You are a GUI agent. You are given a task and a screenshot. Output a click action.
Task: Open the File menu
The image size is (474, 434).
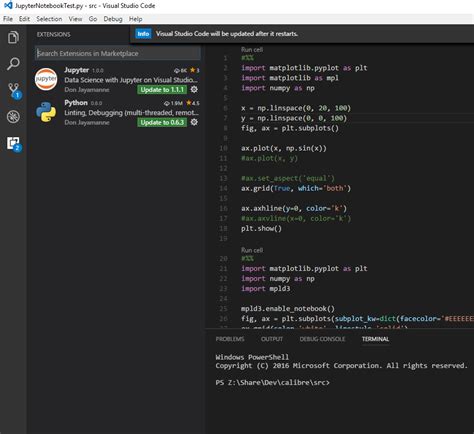pyautogui.click(x=8, y=19)
